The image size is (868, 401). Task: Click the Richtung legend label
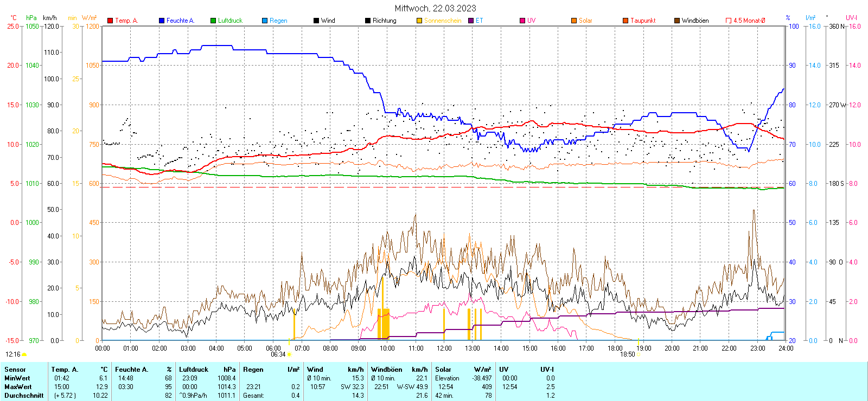(384, 21)
